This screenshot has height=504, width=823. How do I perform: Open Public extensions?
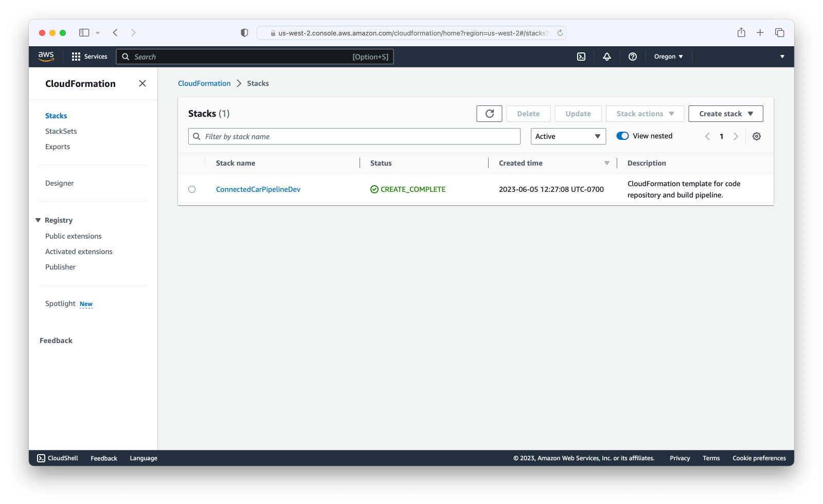(x=74, y=236)
